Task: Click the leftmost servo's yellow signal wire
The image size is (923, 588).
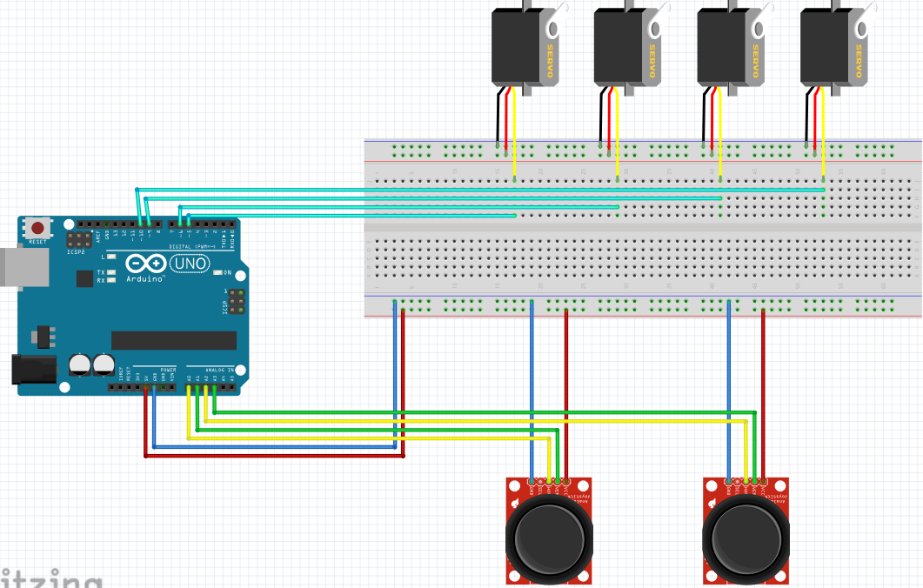Action: point(514,134)
